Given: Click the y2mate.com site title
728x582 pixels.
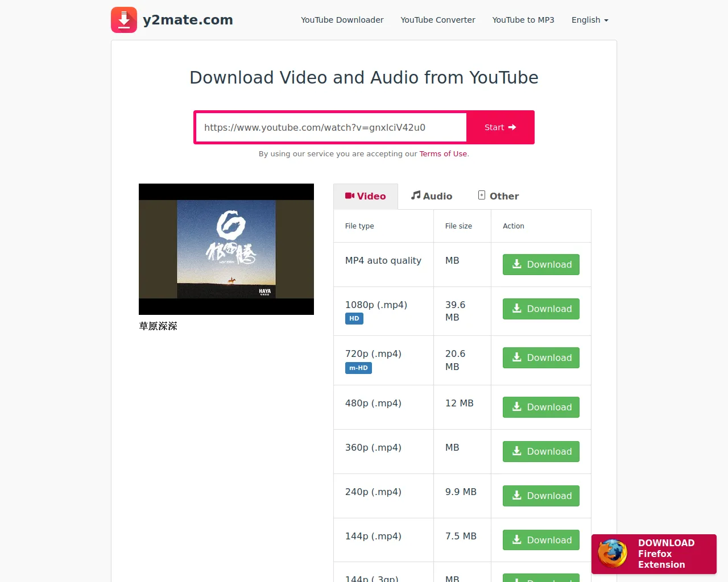Looking at the screenshot, I should pyautogui.click(x=188, y=20).
